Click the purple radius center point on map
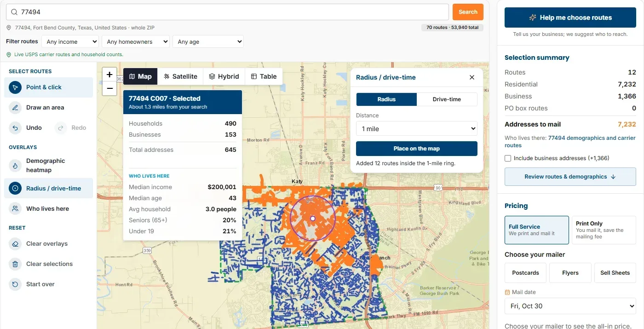The image size is (644, 329). pos(312,219)
